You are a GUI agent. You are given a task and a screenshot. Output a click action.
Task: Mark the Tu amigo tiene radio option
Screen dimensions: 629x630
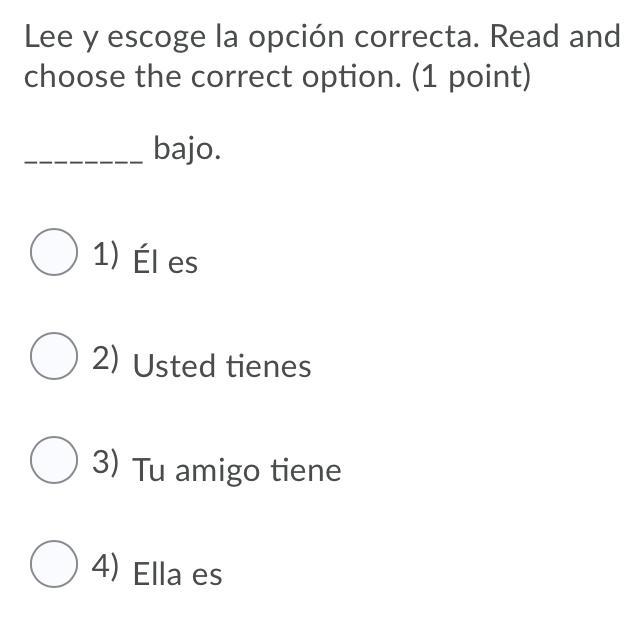[54, 460]
